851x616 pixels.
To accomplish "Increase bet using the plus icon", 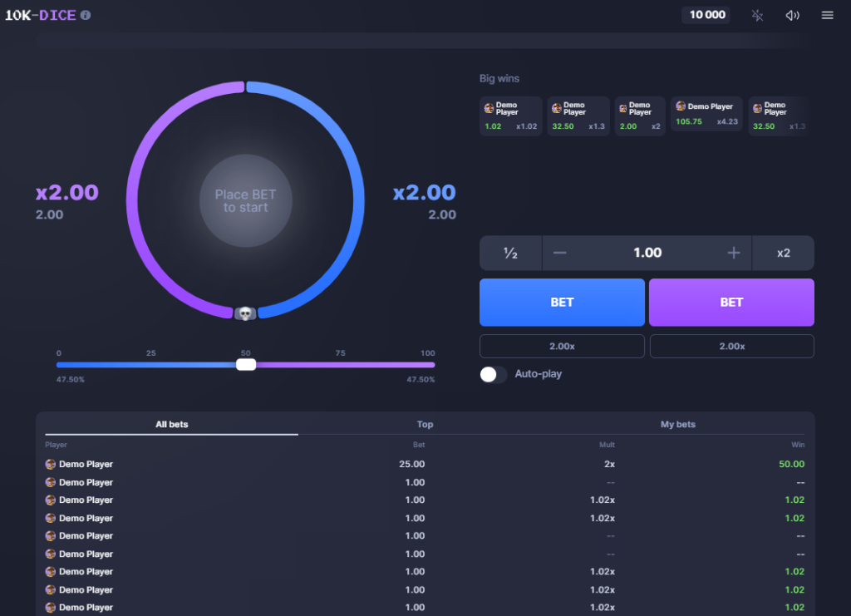I will tap(732, 253).
